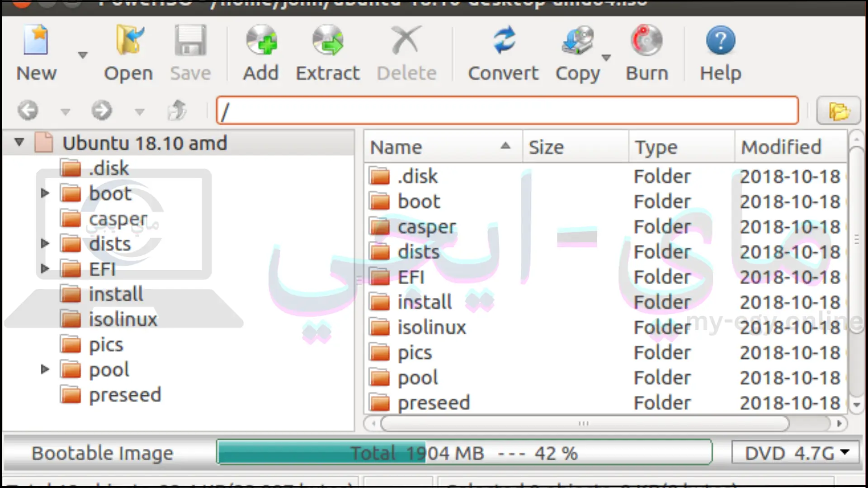Open the New button dropdown arrow
Image resolution: width=868 pixels, height=488 pixels.
coord(82,55)
